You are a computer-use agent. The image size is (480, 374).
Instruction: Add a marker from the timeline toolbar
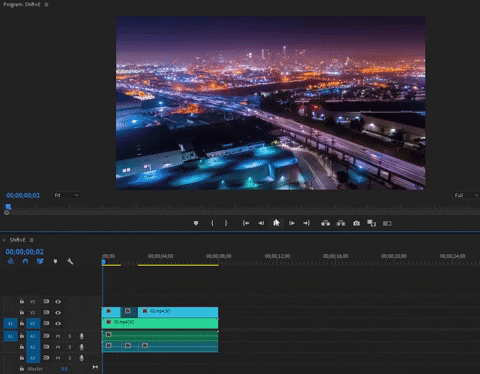click(55, 261)
